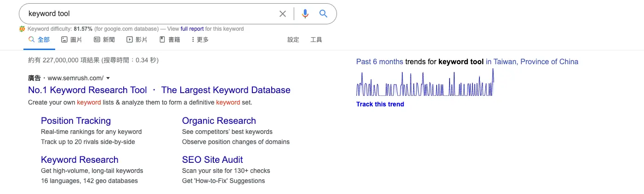Expand the ad dropdown arrow next to semrush.com
644x194 pixels.
(x=108, y=78)
